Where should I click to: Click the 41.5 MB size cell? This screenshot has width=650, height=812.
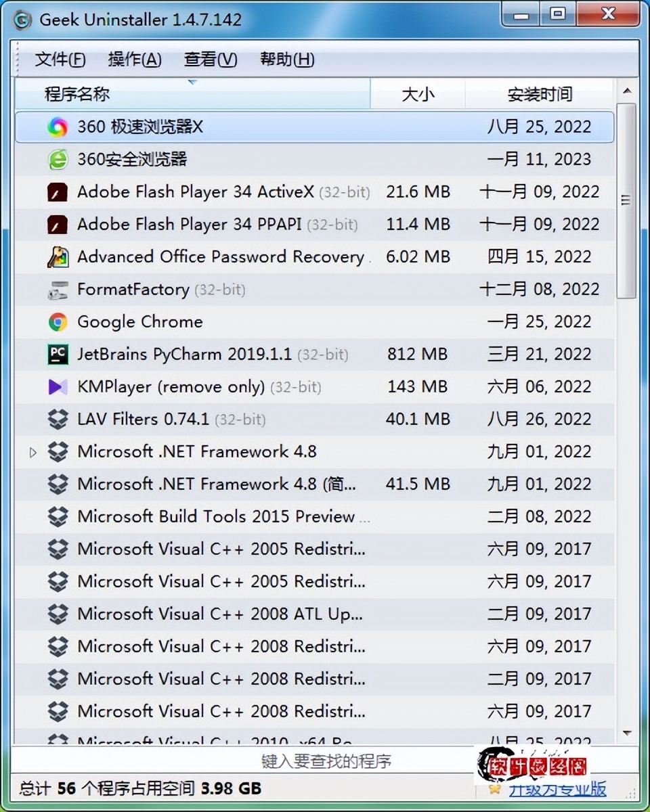tap(418, 484)
